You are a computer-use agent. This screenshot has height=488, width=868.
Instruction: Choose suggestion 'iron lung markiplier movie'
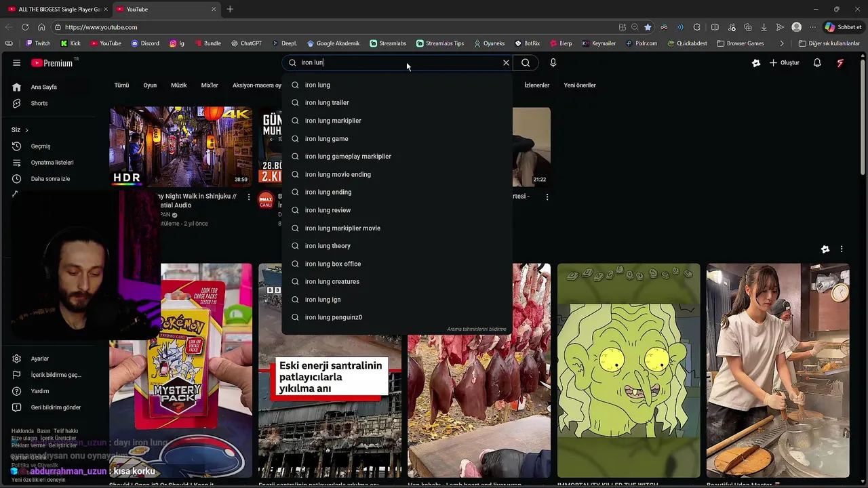tap(397, 228)
